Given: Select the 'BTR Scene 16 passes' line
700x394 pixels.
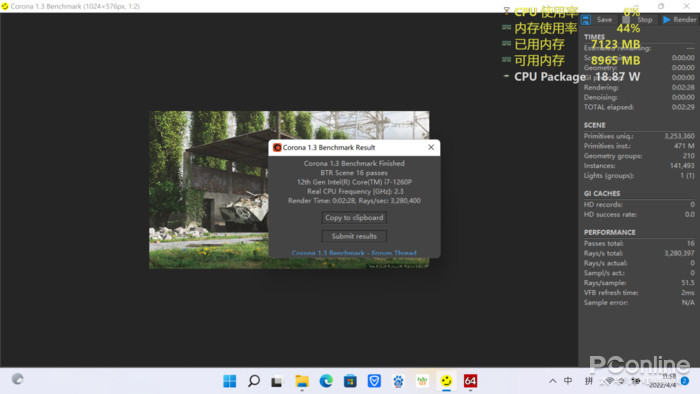Looking at the screenshot, I should pos(354,173).
